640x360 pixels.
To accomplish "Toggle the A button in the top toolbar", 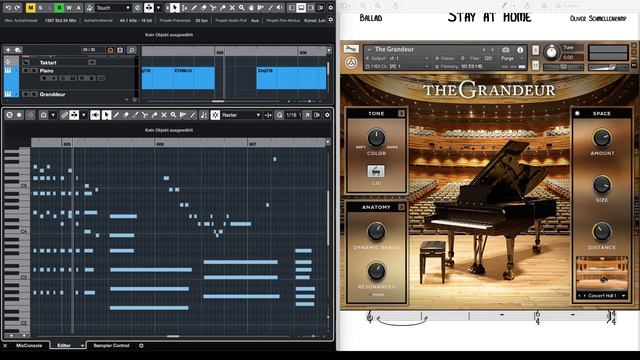I will pyautogui.click(x=78, y=8).
